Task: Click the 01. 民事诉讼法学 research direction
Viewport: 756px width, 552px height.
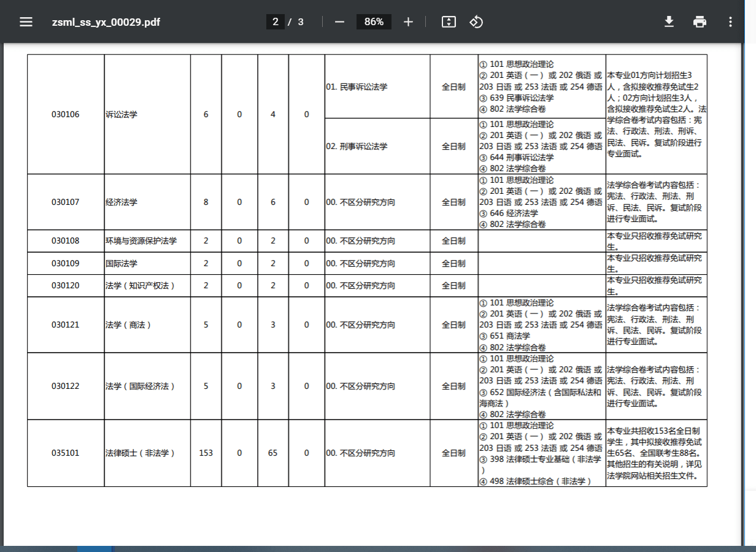Action: [357, 87]
